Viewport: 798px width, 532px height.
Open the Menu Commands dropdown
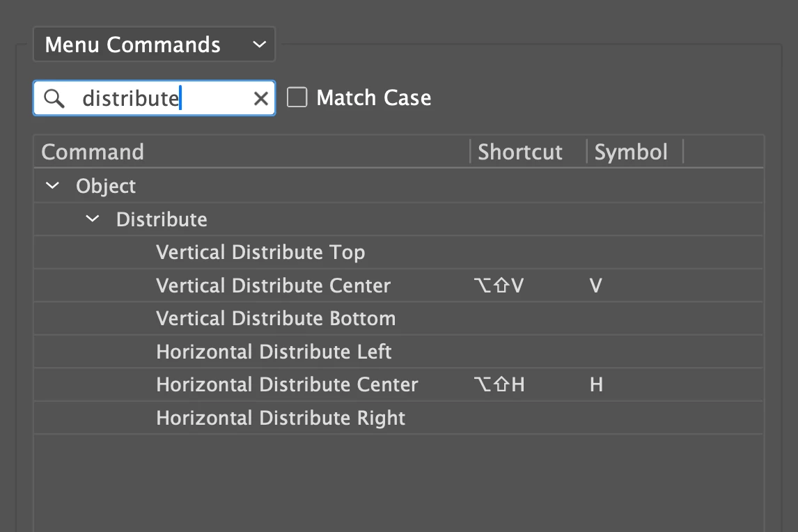coord(154,45)
